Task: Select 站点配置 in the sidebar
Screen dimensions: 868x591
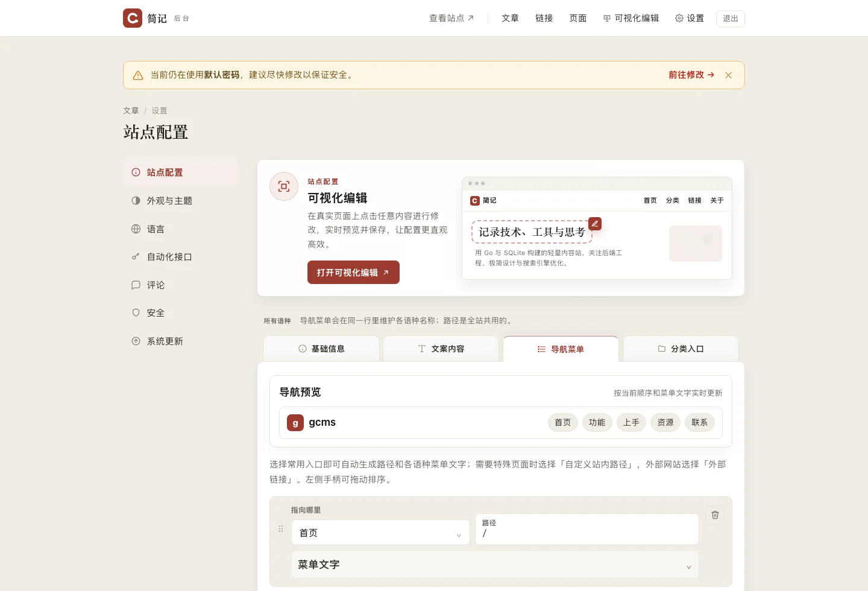Action: 181,172
